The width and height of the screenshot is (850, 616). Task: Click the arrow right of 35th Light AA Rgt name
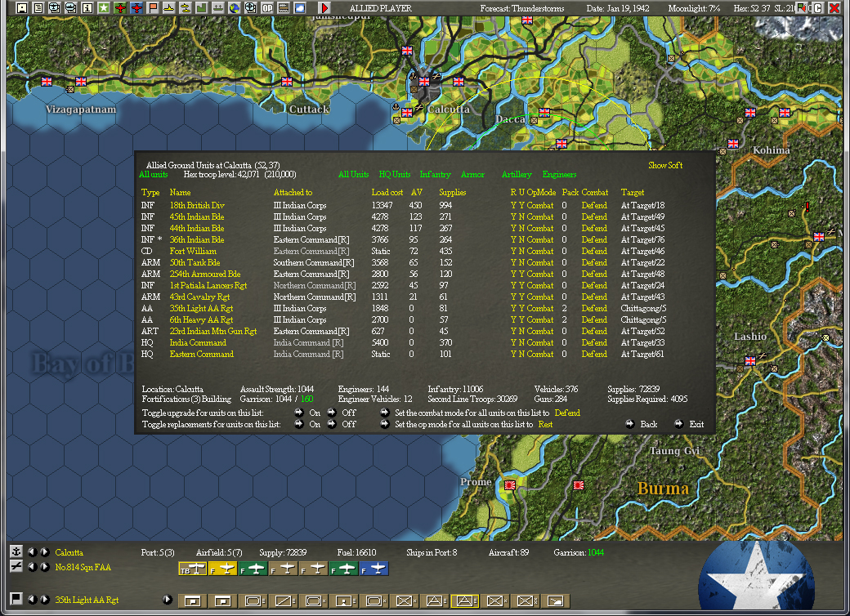pos(168,599)
